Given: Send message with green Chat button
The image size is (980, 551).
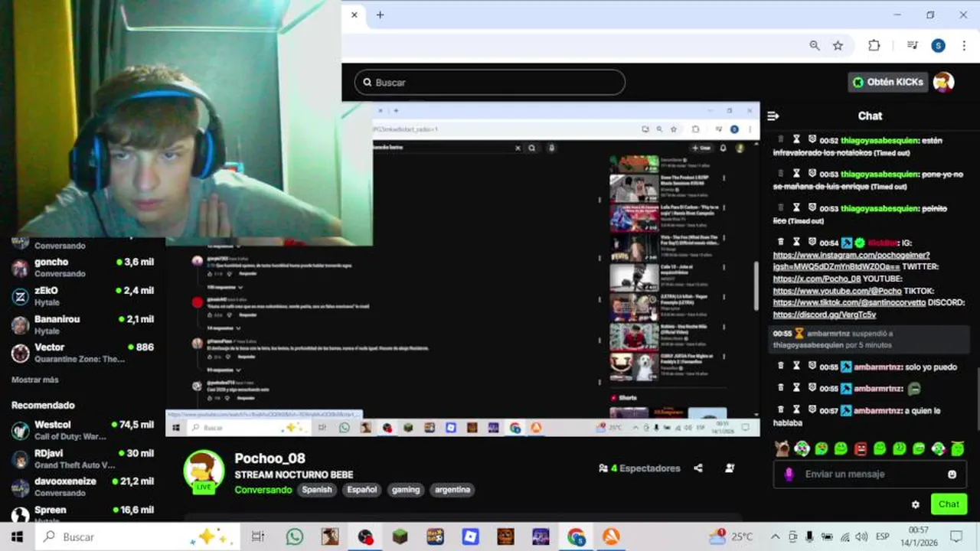Looking at the screenshot, I should click(x=949, y=504).
